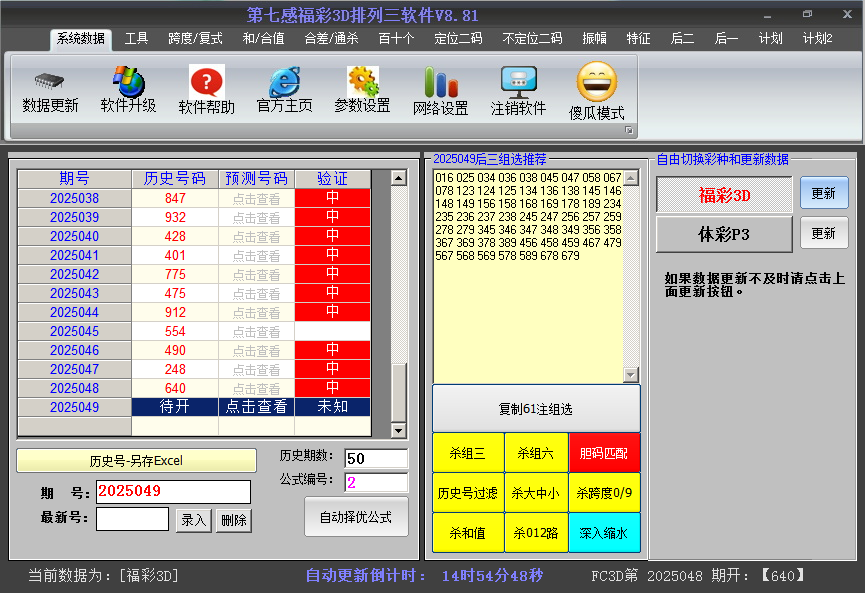Screen dimensions: 865x593
Task: Select history number 554
Action: tap(175, 332)
